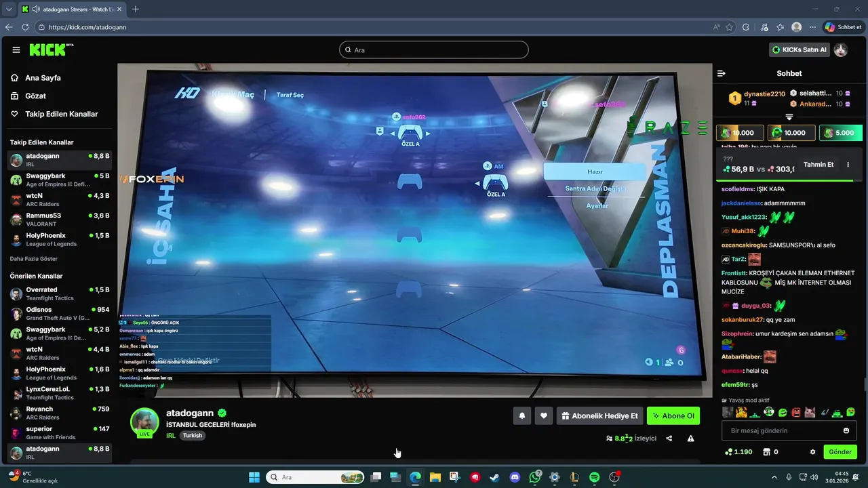868x488 pixels.
Task: Open Steam from the taskbar
Action: pyautogui.click(x=495, y=477)
